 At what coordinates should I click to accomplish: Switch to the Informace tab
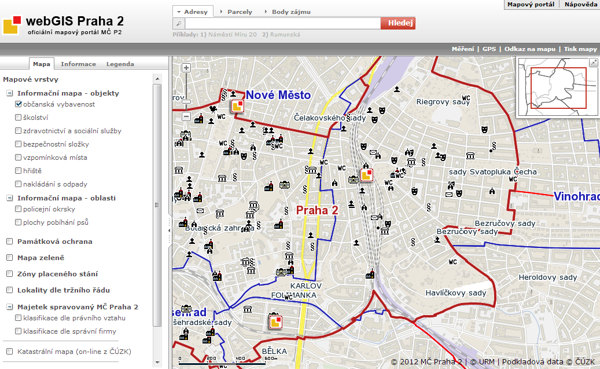pyautogui.click(x=78, y=64)
